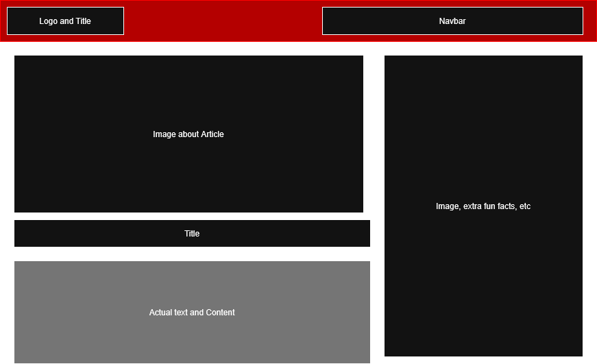
Task: Click the "Navbar" text label
Action: [x=452, y=21]
